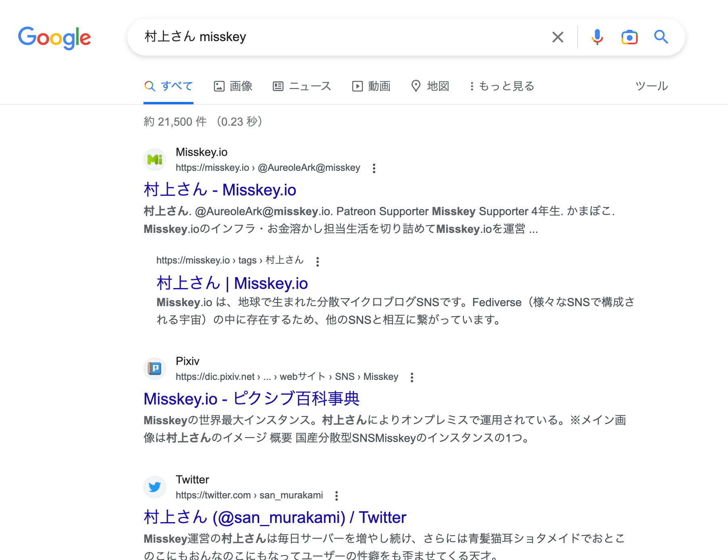728x560 pixels.
Task: Open the 村上さん - Misskey.io result
Action: pos(220,190)
